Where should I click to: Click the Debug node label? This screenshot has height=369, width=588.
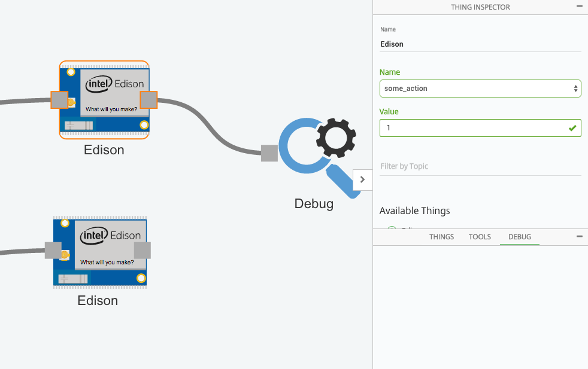tap(314, 204)
